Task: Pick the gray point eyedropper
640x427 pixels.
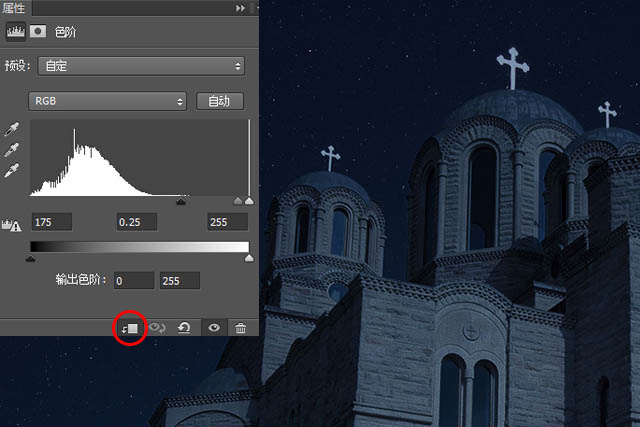Action: pos(13,150)
